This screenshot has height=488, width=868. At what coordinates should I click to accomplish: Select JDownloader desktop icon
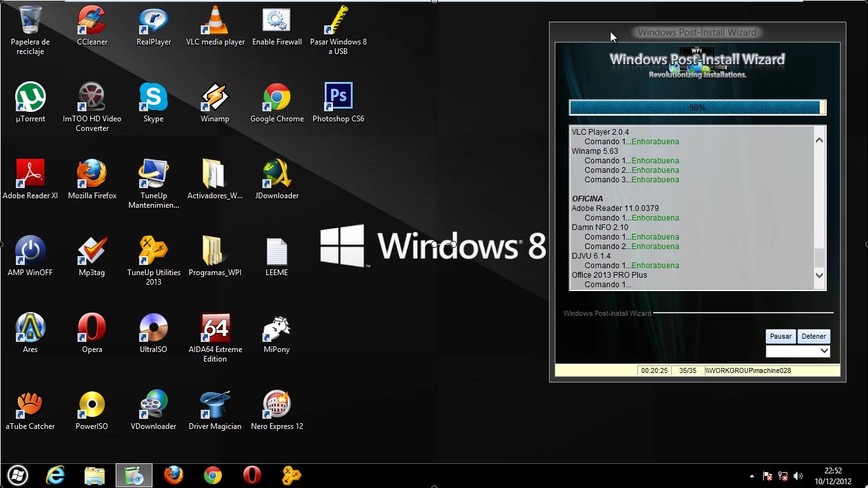tap(277, 179)
